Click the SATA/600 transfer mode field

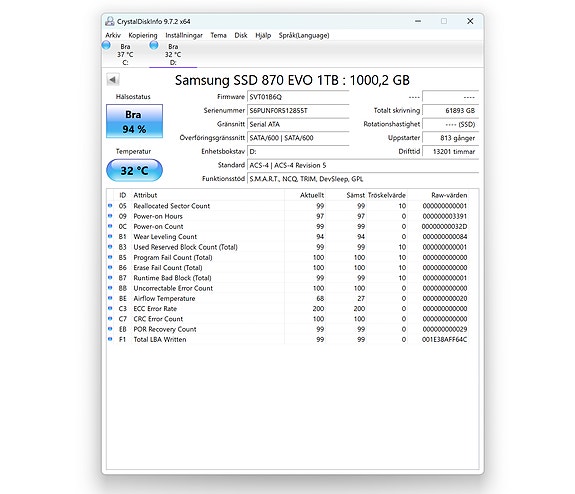coord(298,138)
